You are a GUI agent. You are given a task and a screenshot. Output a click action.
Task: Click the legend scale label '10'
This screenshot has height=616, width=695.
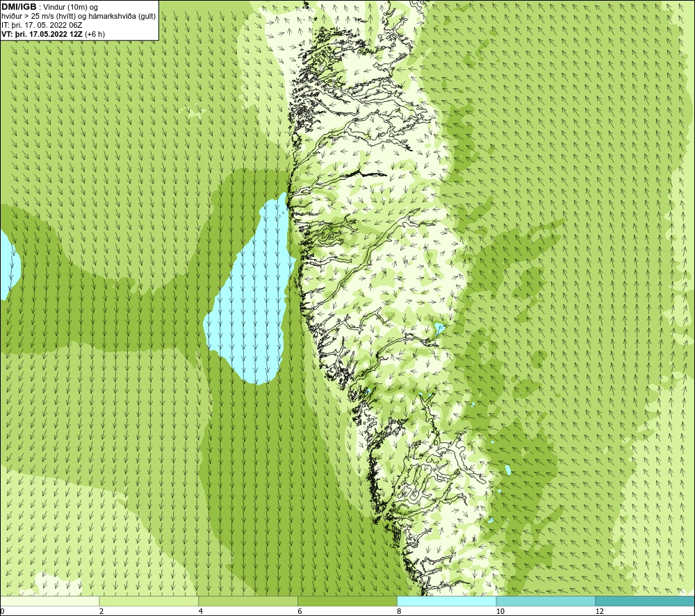click(500, 611)
